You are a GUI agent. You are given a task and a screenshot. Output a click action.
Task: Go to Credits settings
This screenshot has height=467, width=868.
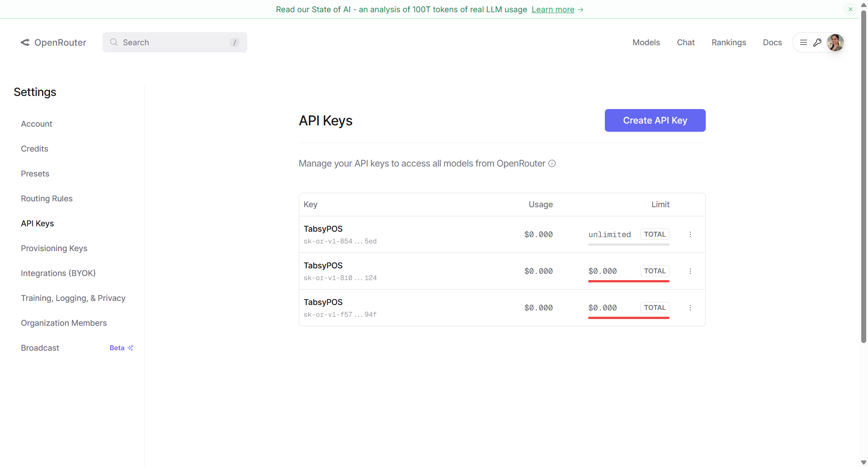point(34,149)
